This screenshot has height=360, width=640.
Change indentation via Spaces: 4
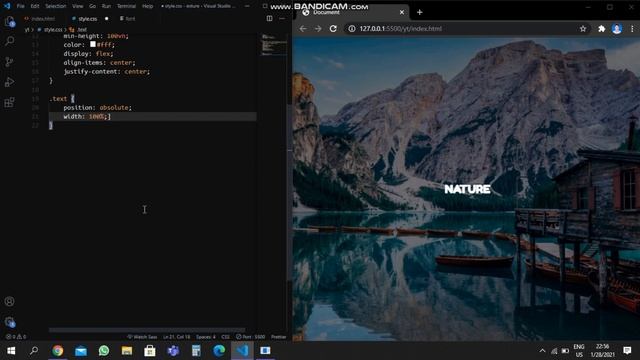206,337
